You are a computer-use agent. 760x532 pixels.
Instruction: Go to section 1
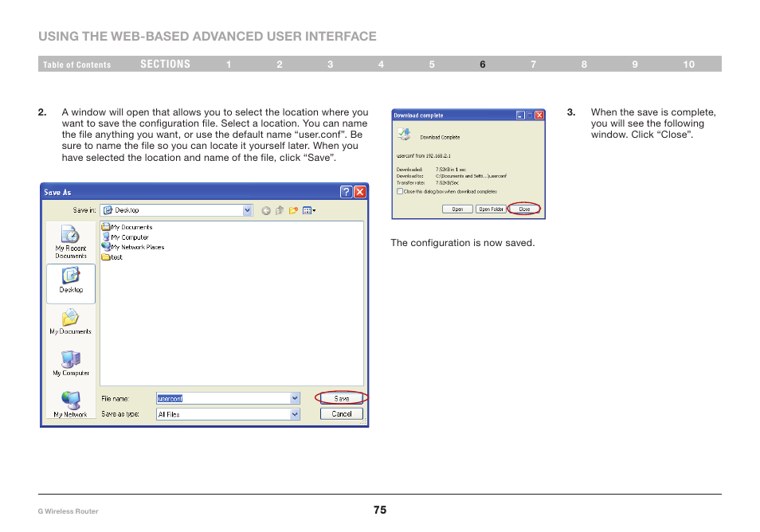[x=229, y=65]
